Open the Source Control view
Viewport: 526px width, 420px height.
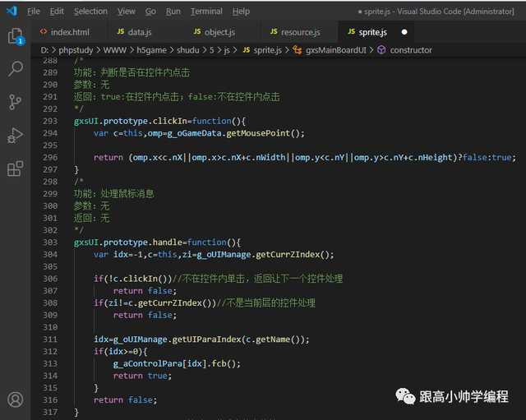click(16, 102)
